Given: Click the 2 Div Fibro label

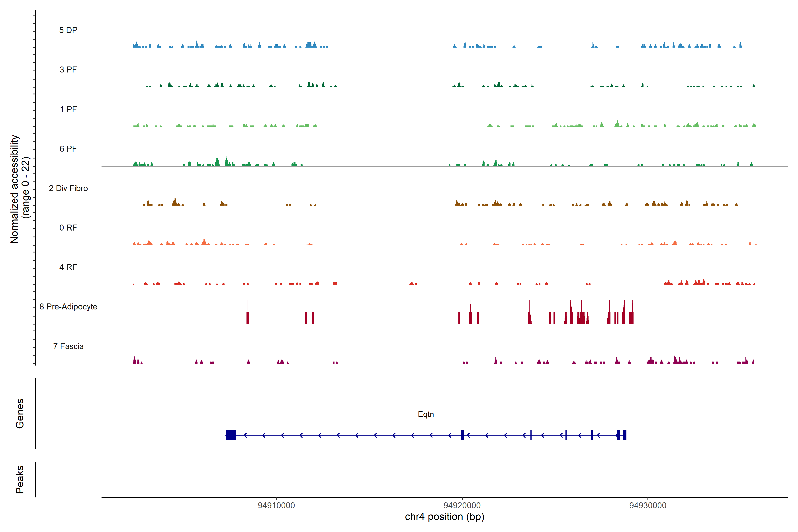Looking at the screenshot, I should tap(68, 188).
